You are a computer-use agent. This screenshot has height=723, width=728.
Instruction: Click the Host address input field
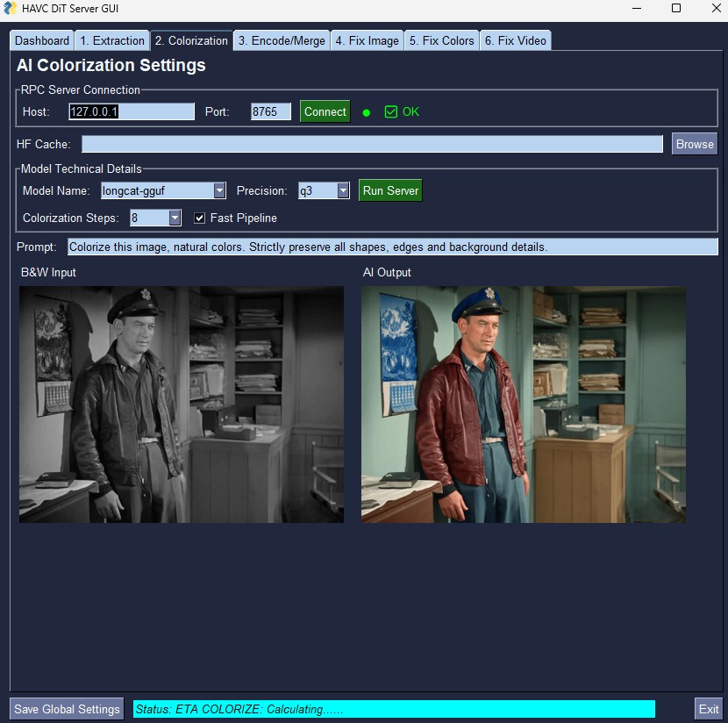tap(132, 111)
